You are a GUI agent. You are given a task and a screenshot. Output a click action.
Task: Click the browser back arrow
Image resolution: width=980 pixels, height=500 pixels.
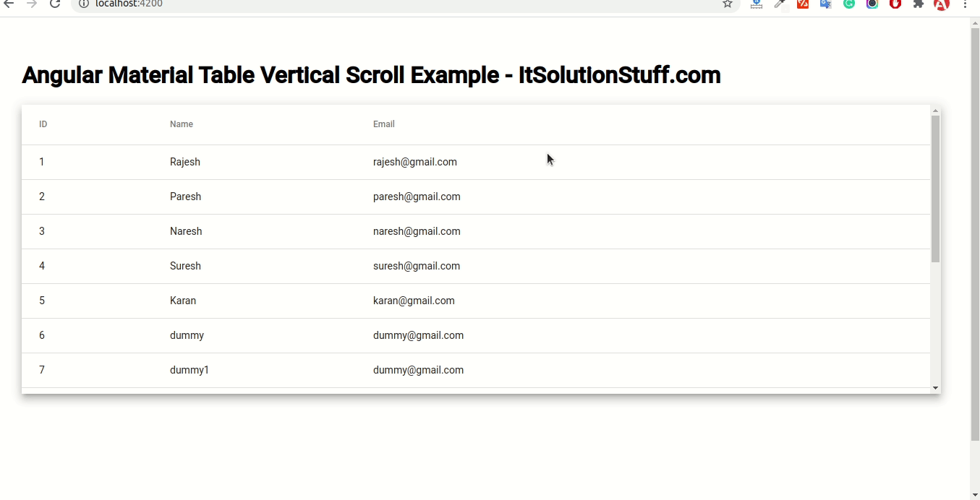pyautogui.click(x=9, y=4)
